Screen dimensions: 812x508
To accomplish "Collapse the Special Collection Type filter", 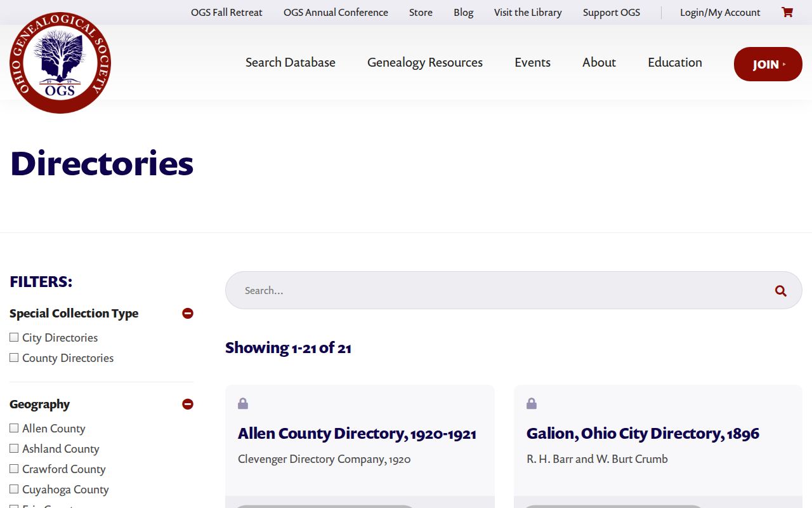I will (x=188, y=313).
